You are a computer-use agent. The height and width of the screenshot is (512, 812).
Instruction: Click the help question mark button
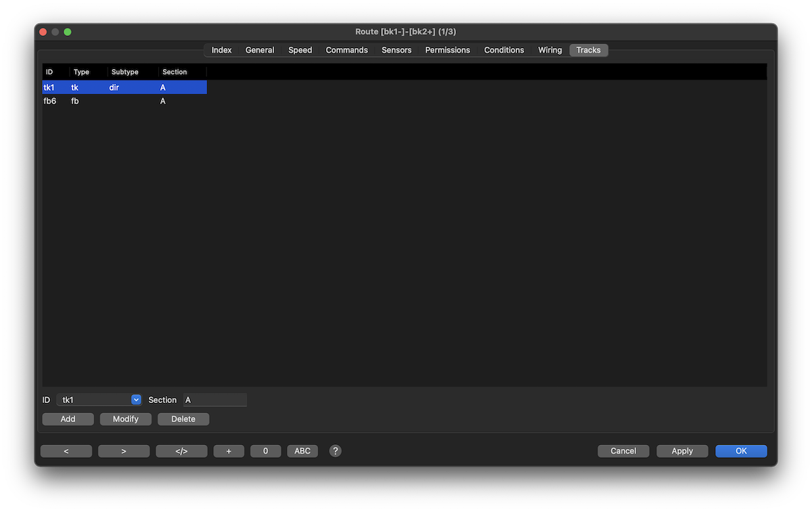tap(335, 451)
